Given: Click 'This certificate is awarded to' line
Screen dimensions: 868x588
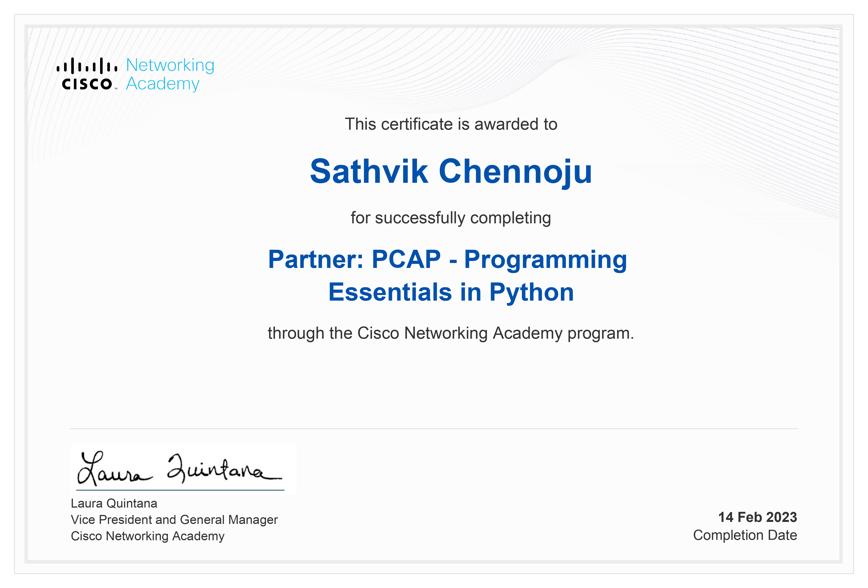Looking at the screenshot, I should tap(451, 124).
